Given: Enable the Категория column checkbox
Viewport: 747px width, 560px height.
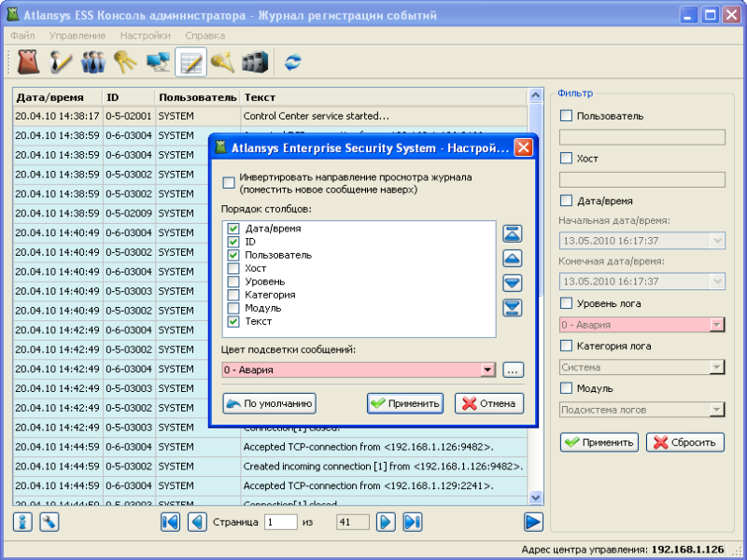Looking at the screenshot, I should point(233,295).
